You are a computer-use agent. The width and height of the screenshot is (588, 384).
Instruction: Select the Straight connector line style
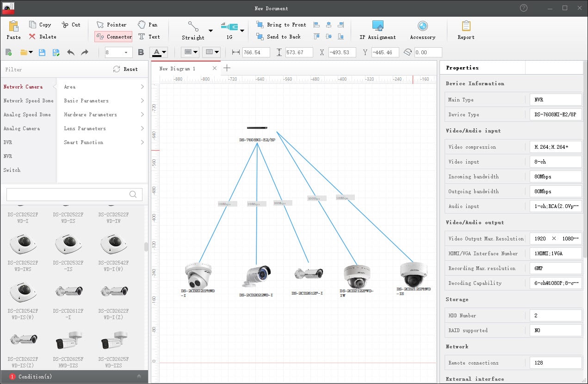coord(193,31)
